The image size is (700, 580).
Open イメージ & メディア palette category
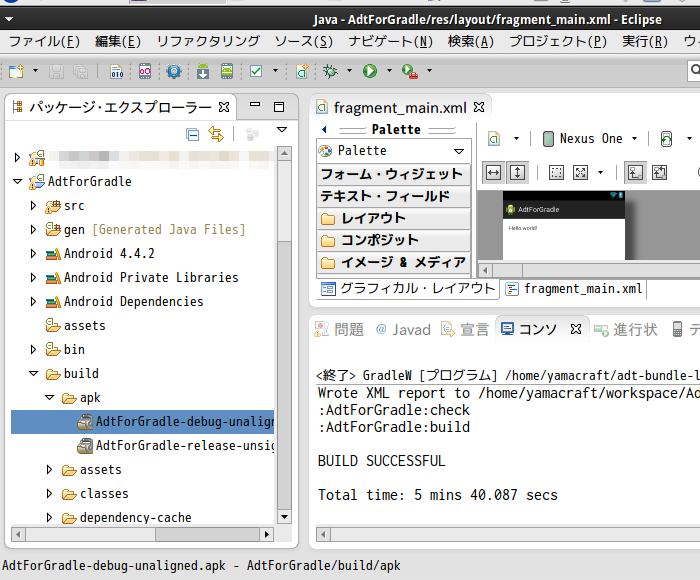[x=393, y=262]
